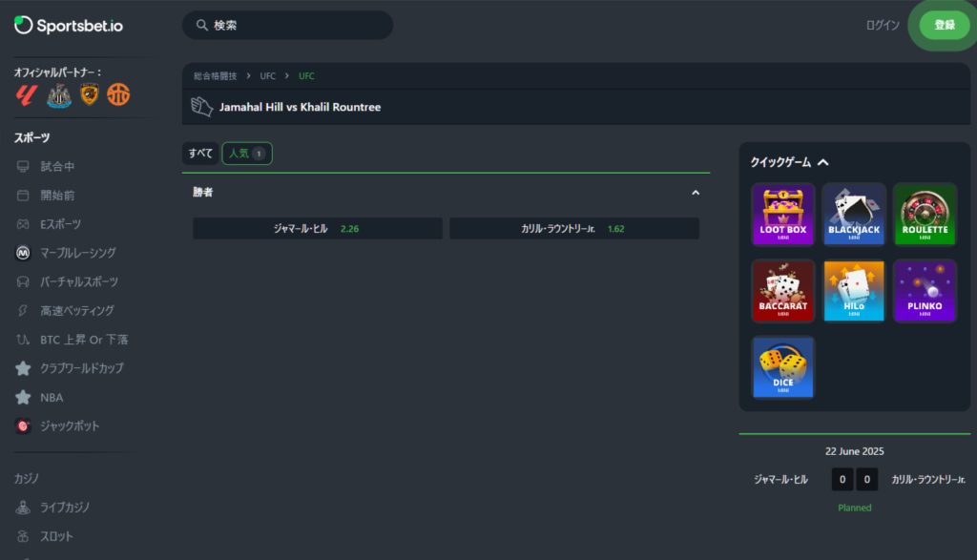Open the LaLiga partner icon
Image resolution: width=977 pixels, height=560 pixels.
26,95
